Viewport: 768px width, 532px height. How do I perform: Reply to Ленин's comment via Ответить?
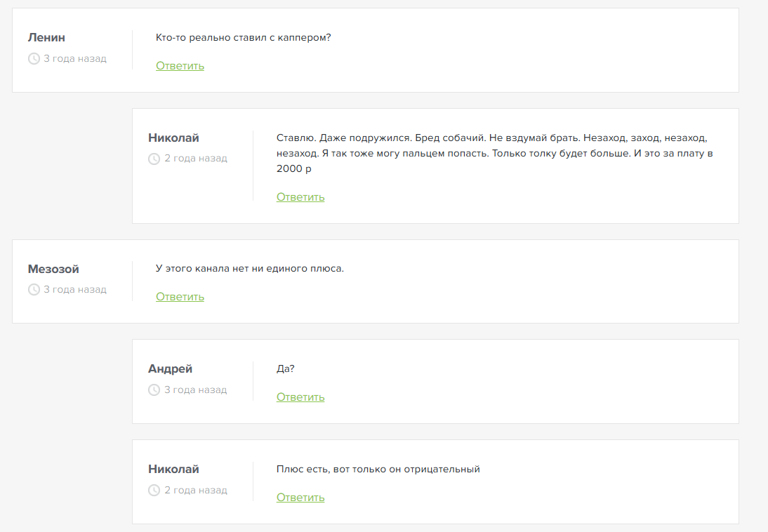(180, 66)
